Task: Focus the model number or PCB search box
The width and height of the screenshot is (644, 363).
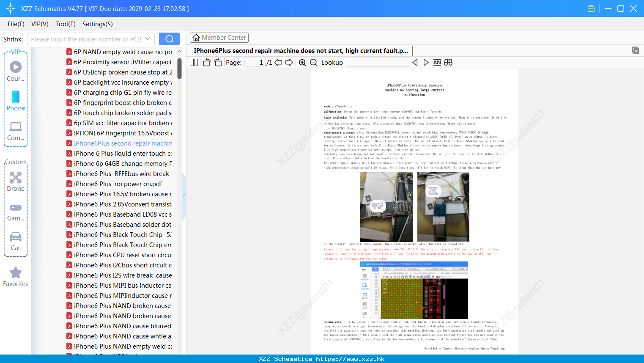Action: coord(86,39)
